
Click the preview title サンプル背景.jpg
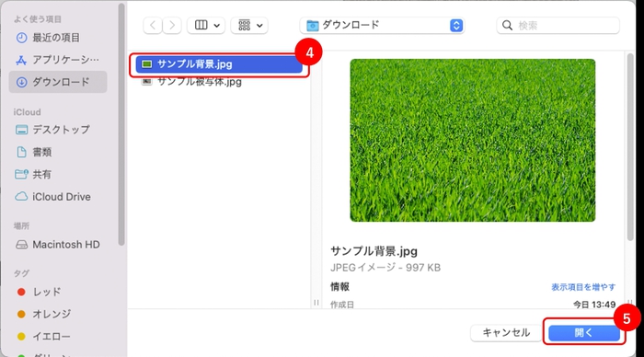click(x=374, y=251)
